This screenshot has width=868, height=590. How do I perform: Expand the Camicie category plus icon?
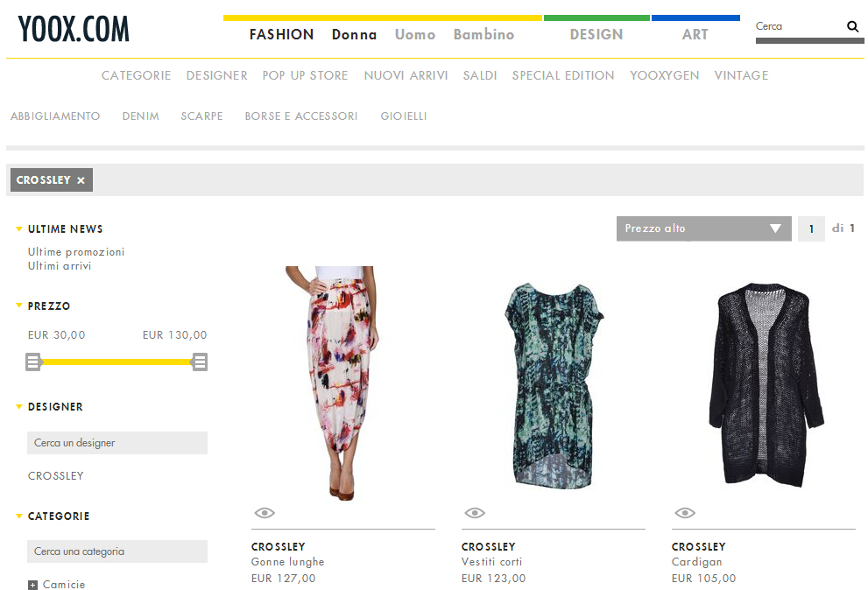(x=32, y=585)
